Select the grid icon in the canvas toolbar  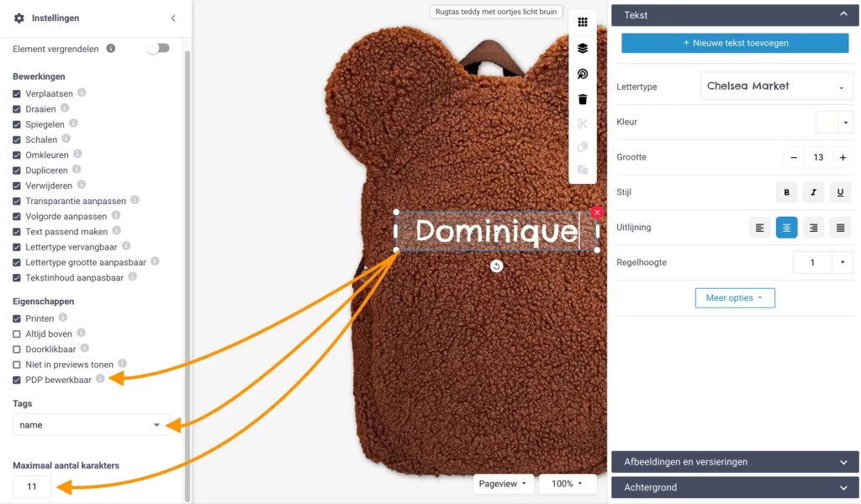tap(583, 22)
